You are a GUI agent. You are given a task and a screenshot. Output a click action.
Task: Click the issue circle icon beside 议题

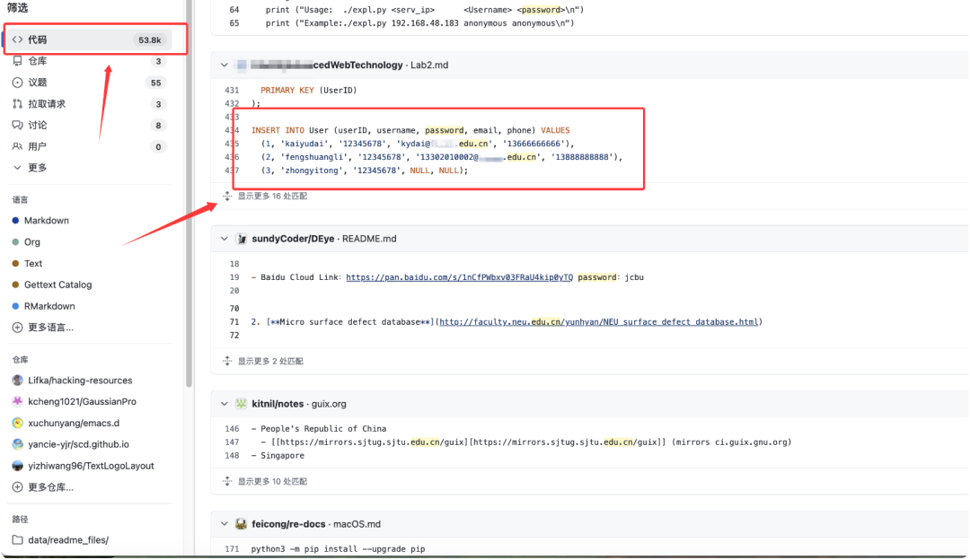click(17, 83)
